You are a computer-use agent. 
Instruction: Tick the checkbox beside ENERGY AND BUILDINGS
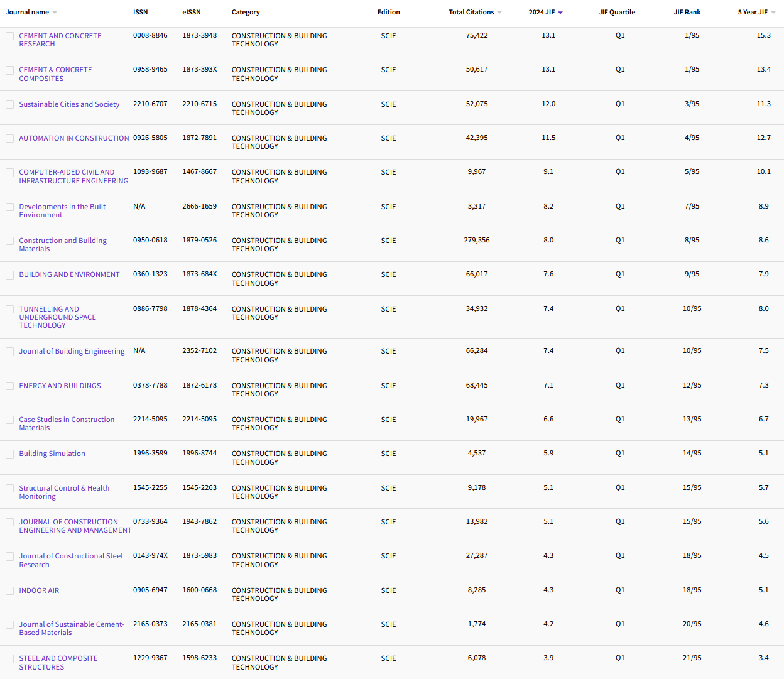pyautogui.click(x=9, y=386)
